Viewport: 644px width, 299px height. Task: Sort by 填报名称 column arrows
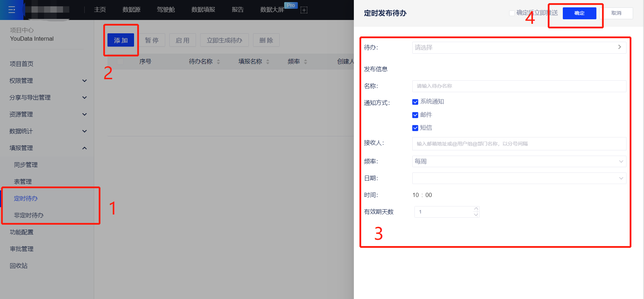(268, 62)
